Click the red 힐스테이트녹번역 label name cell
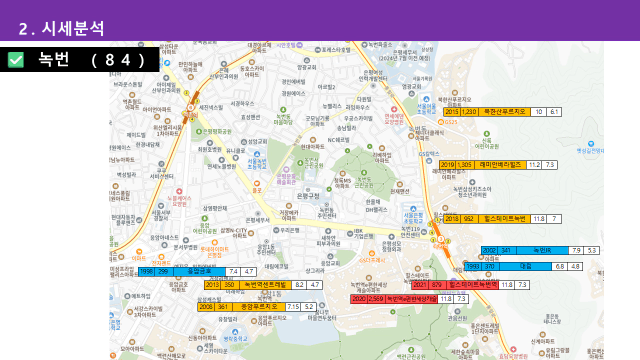Image resolution: width=640 pixels, height=360 pixels. (473, 285)
